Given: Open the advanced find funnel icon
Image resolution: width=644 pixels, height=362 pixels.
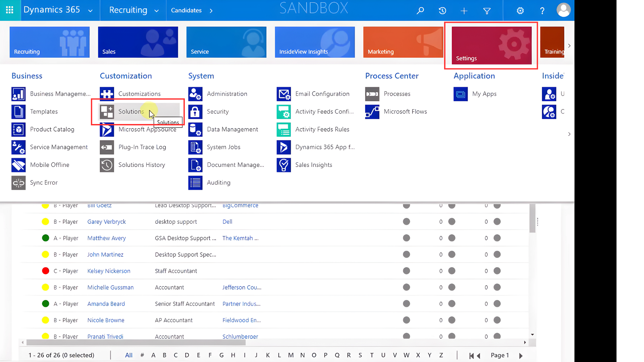Looking at the screenshot, I should 487,11.
